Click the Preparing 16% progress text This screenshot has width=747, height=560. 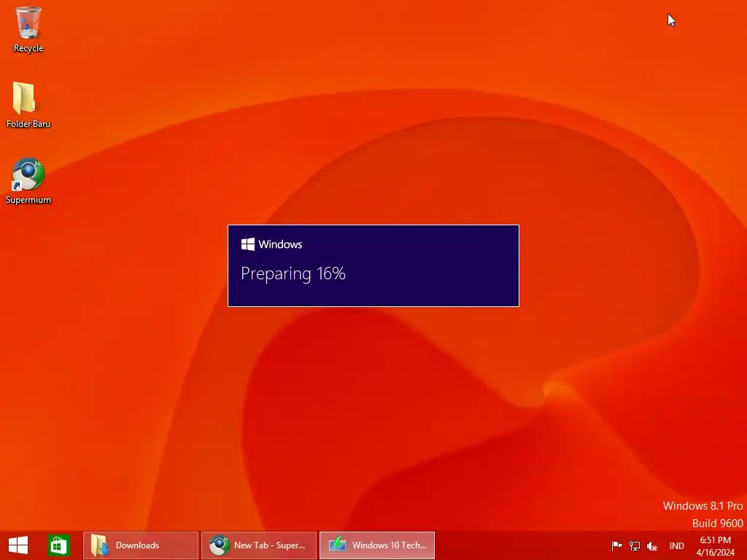pos(293,274)
